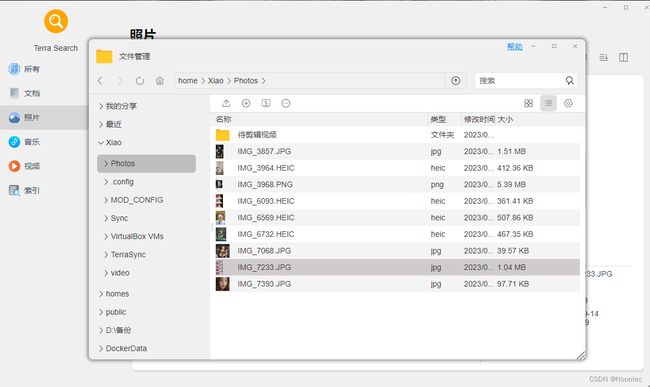Image resolution: width=650 pixels, height=387 pixels.
Task: Go forward in file manager navigation
Action: pos(120,80)
